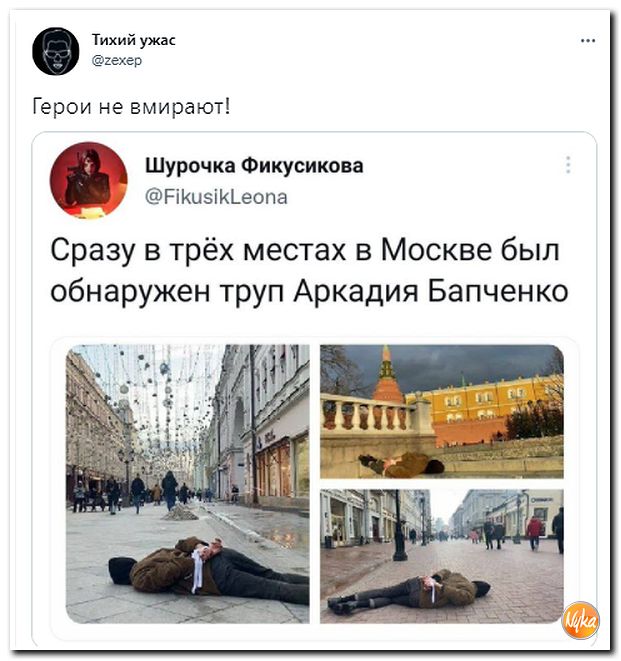Open quoted tweet text about Аркадия Бапченко
621x661 pixels.
tap(309, 270)
